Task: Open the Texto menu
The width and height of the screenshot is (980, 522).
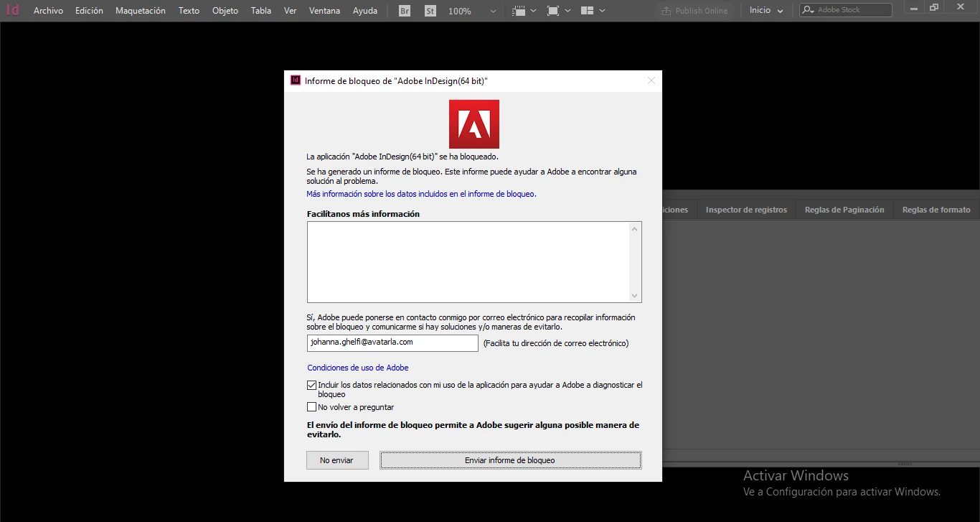Action: [x=189, y=11]
